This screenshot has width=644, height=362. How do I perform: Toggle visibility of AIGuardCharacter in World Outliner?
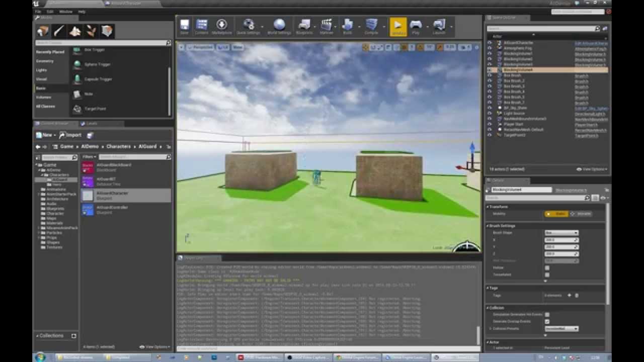pos(490,43)
